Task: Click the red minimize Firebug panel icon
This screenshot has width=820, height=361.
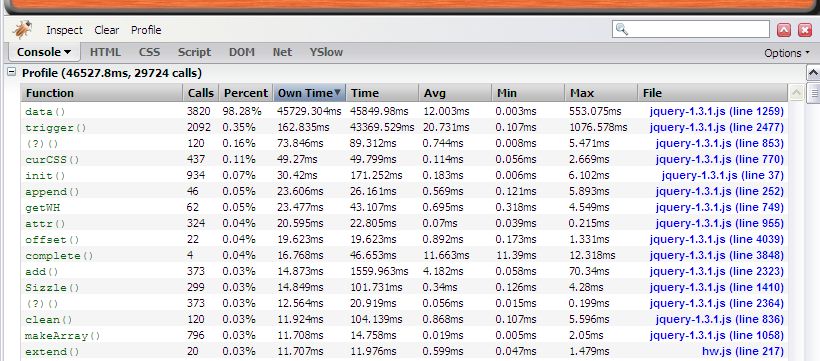Action: (x=783, y=30)
